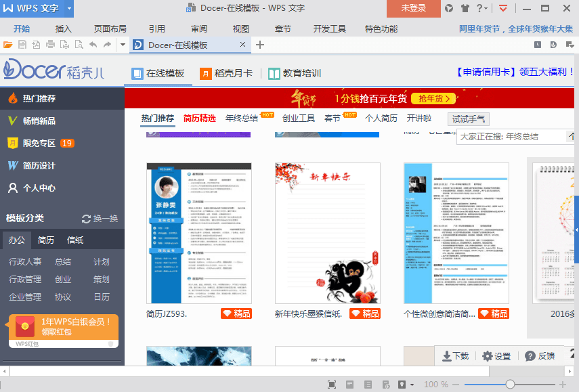Viewport: 579px width, 392px height.
Task: Open 稻壳月卡 in Docer header
Action: [x=226, y=73]
